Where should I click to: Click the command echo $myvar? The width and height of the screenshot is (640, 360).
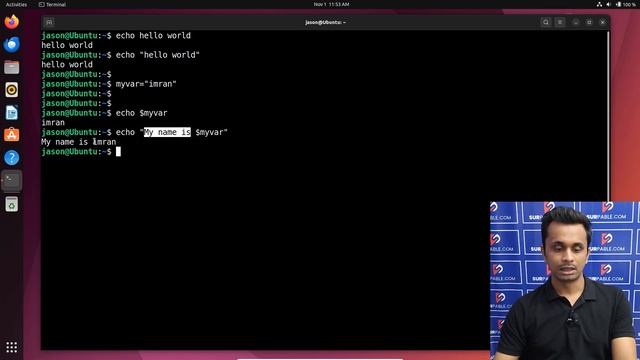click(142, 113)
